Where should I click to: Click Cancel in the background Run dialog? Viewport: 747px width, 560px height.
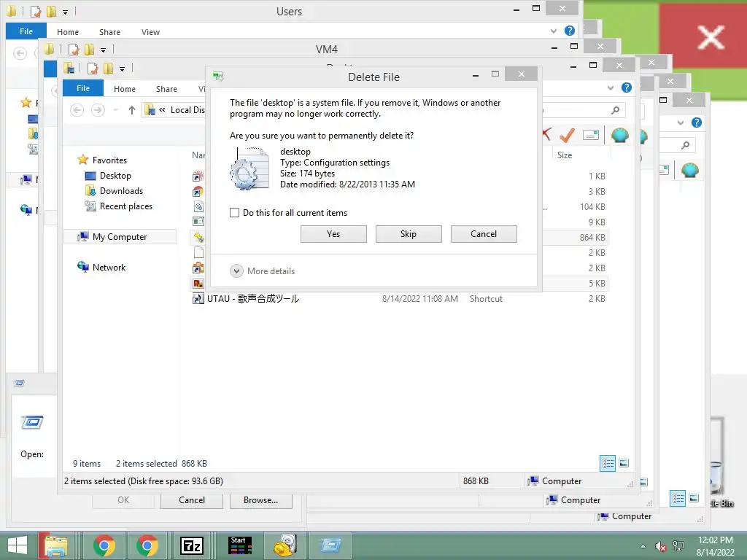click(192, 500)
